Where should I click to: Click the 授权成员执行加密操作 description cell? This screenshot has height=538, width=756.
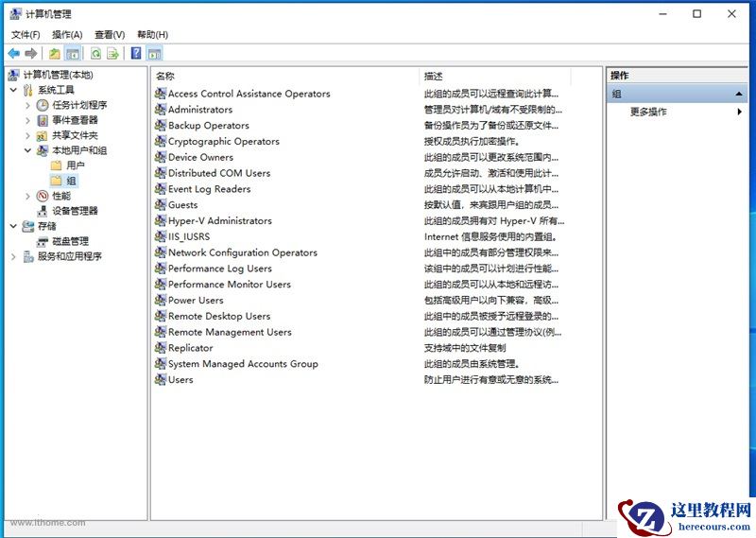[472, 142]
